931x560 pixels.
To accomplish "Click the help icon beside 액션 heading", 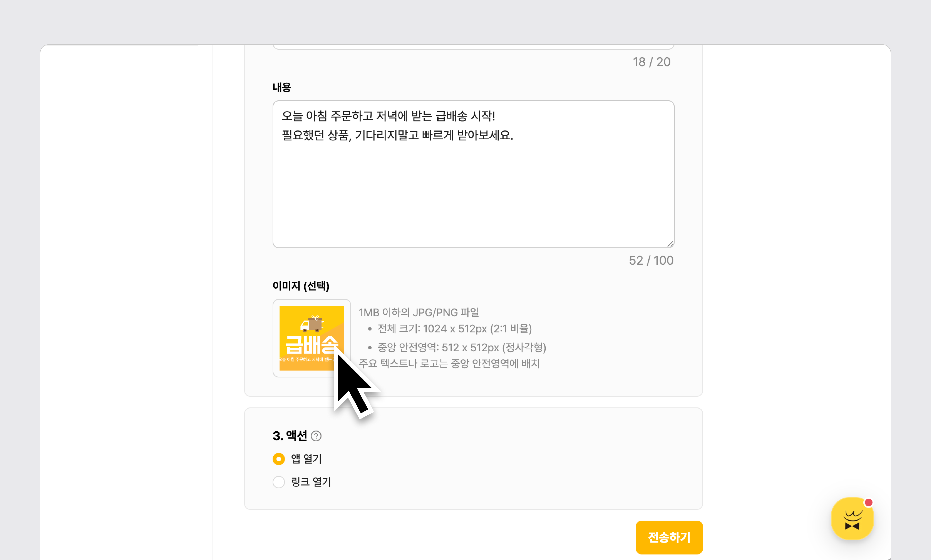I will (x=316, y=436).
